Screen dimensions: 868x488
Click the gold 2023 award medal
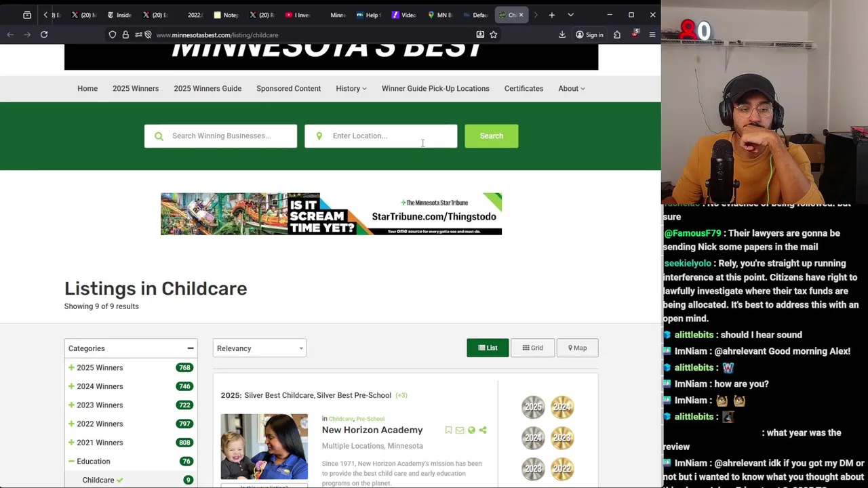[562, 438]
